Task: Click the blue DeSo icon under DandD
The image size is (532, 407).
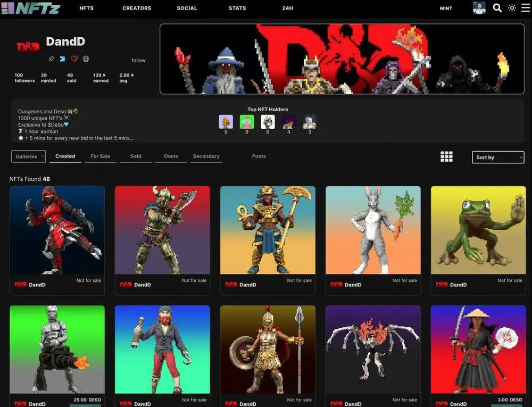Action: pos(63,59)
